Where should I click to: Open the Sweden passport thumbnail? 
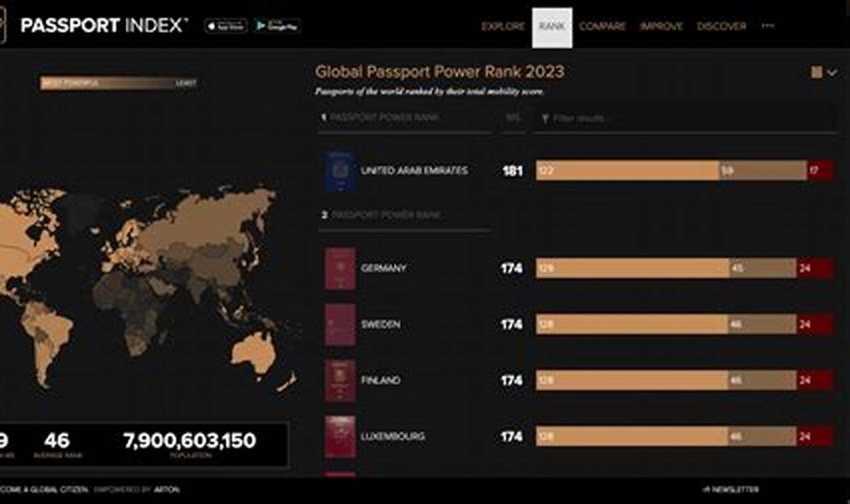pos(340,325)
